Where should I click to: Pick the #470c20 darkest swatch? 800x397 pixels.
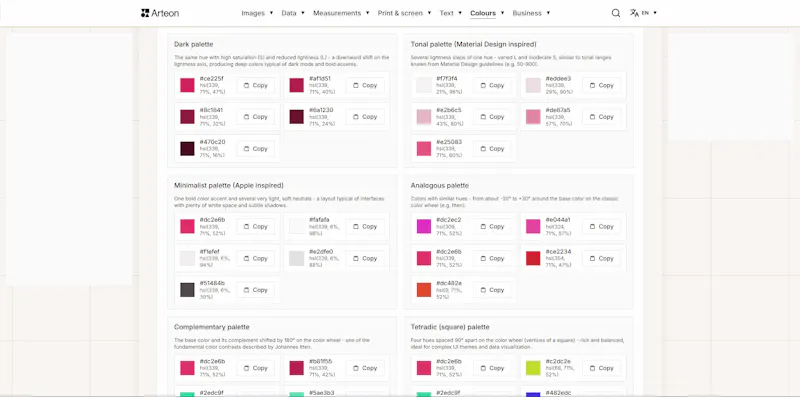click(187, 149)
